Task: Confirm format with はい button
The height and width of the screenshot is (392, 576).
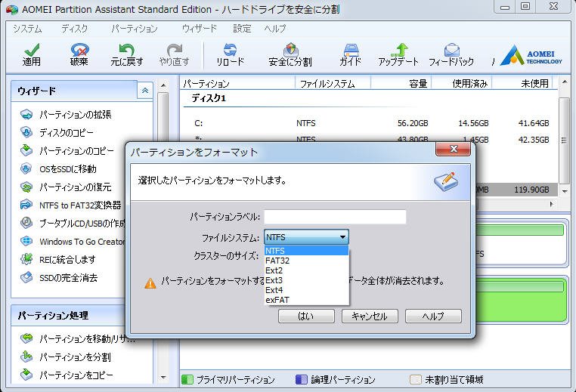Action: [x=306, y=316]
